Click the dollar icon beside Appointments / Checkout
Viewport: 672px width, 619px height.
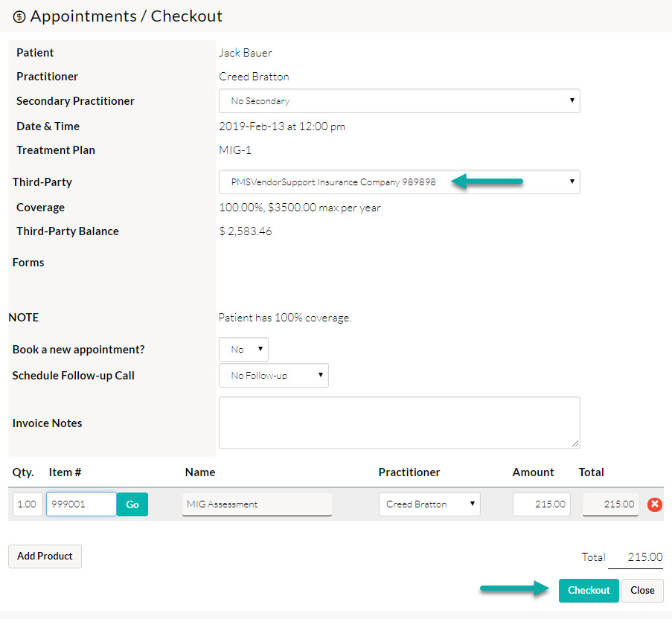click(19, 16)
